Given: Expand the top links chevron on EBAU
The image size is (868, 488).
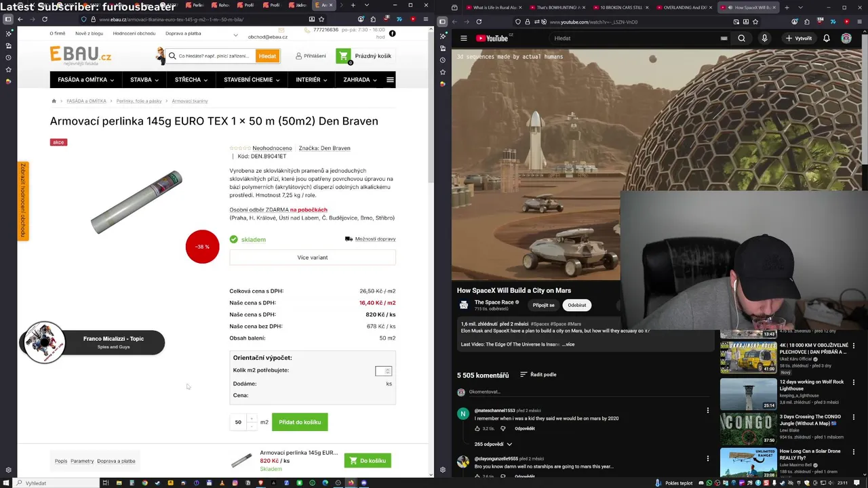Looking at the screenshot, I should [236, 35].
